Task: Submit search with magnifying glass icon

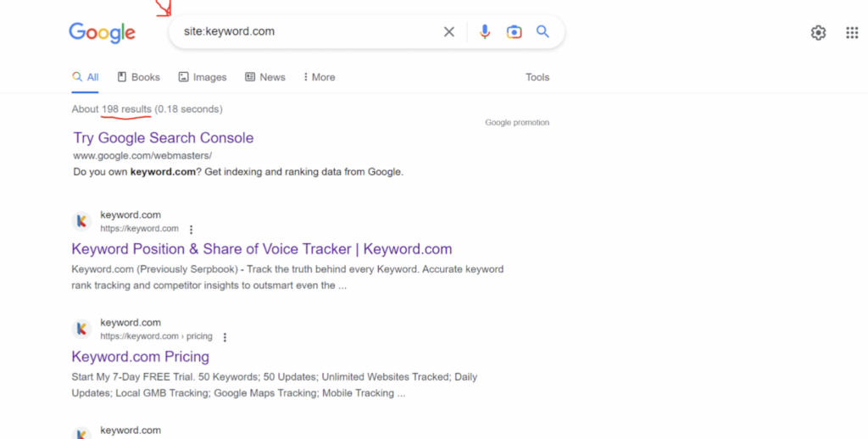Action: tap(542, 31)
